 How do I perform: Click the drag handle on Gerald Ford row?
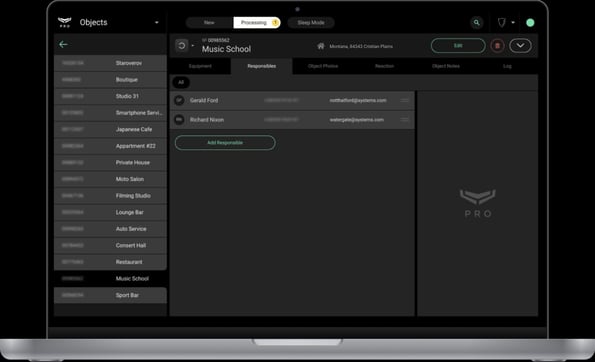[x=405, y=101]
